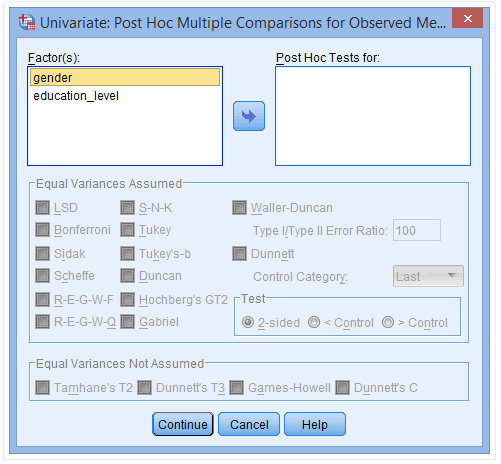The height and width of the screenshot is (464, 501).
Task: Choose the < Control radio option
Action: tap(314, 322)
